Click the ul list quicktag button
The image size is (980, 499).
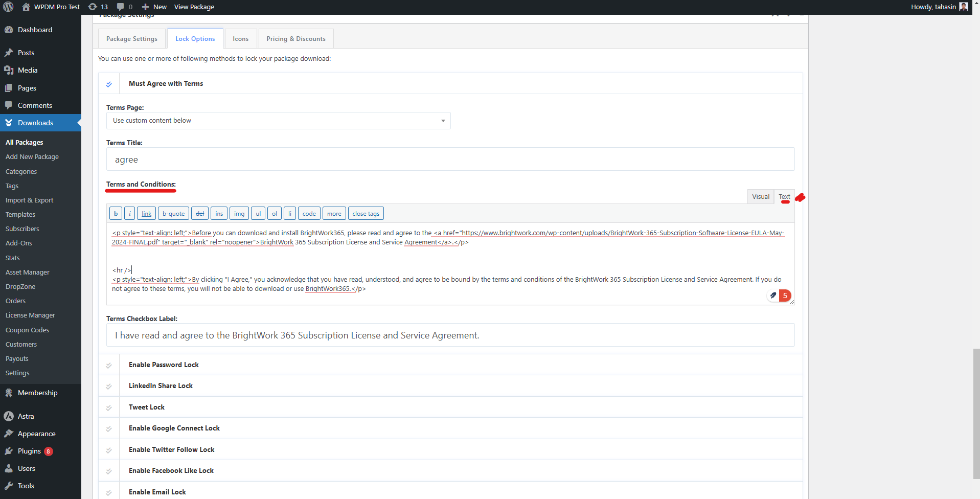coord(258,213)
